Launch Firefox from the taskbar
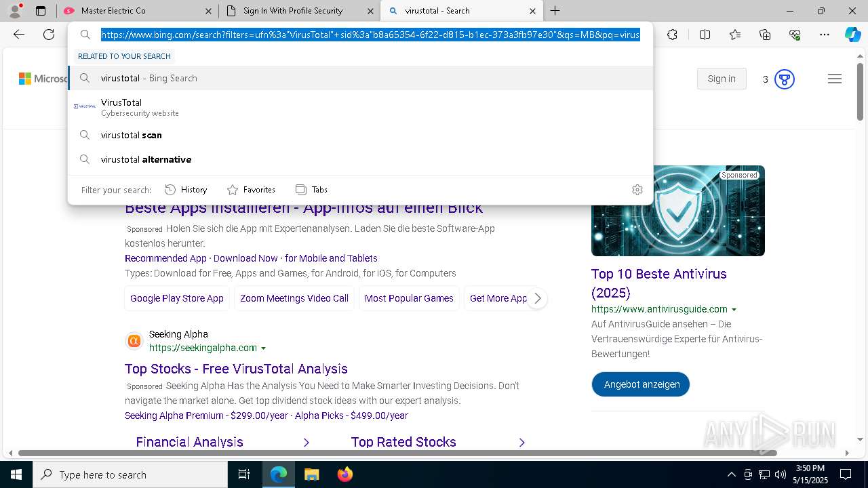The image size is (868, 488). point(345,474)
